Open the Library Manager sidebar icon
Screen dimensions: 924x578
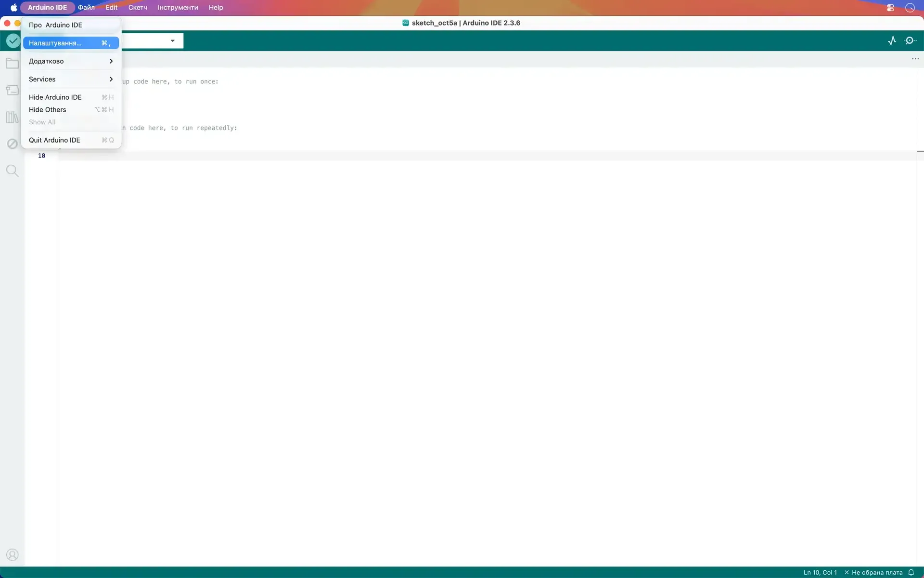(12, 117)
